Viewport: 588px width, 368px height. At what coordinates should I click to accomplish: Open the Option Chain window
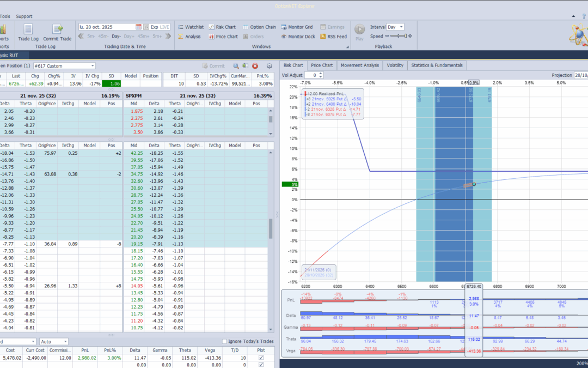[259, 27]
